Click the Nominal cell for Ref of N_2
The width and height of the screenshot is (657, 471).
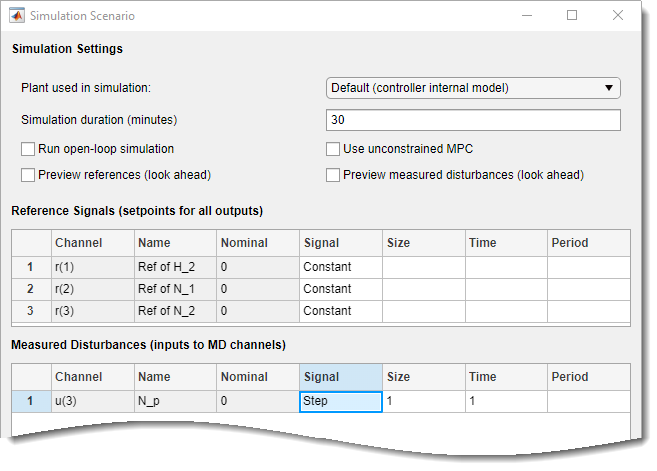258,311
